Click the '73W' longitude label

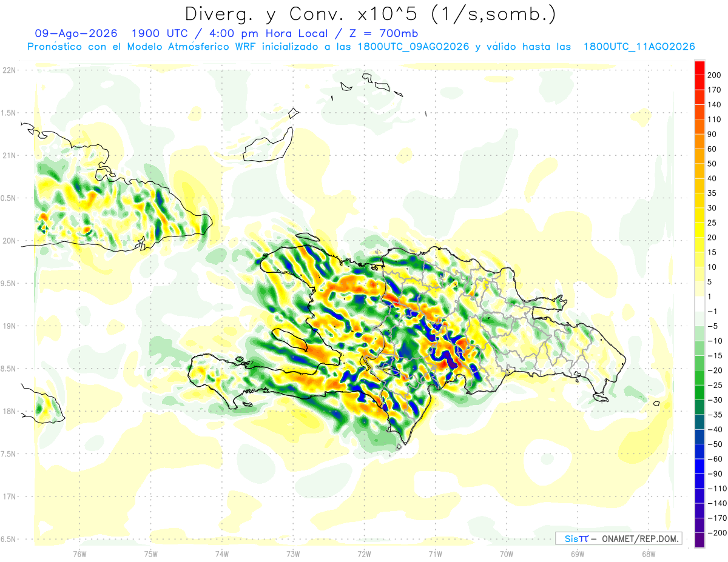(x=293, y=554)
